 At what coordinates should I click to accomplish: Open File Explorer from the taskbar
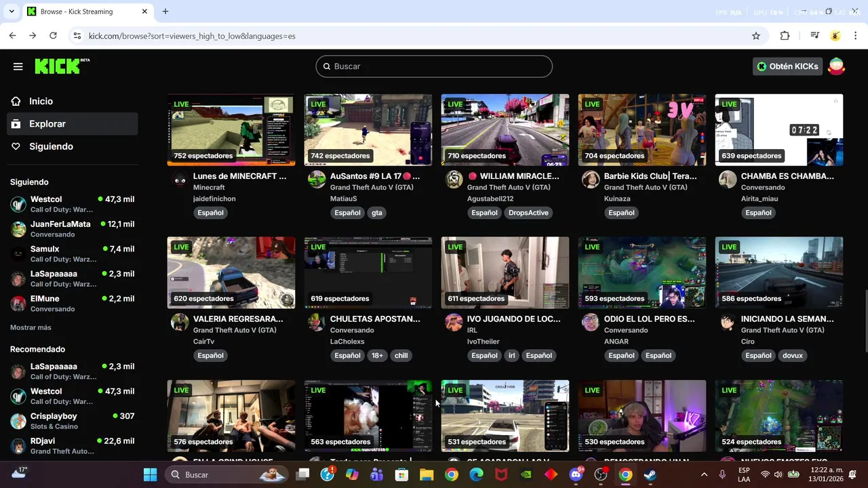tap(427, 474)
